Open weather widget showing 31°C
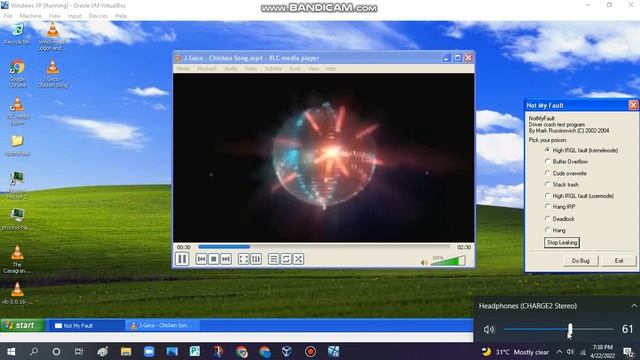The width and height of the screenshot is (640, 360). 515,351
